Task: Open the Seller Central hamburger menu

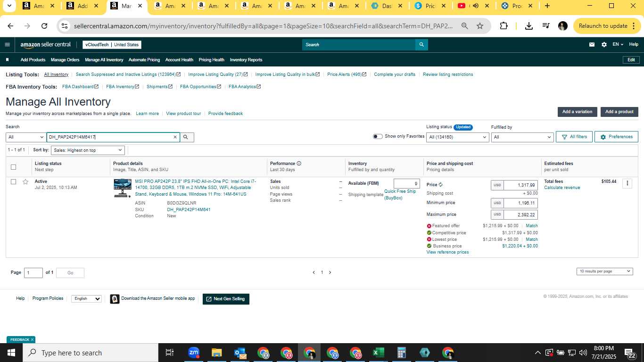Action: pyautogui.click(x=7, y=45)
